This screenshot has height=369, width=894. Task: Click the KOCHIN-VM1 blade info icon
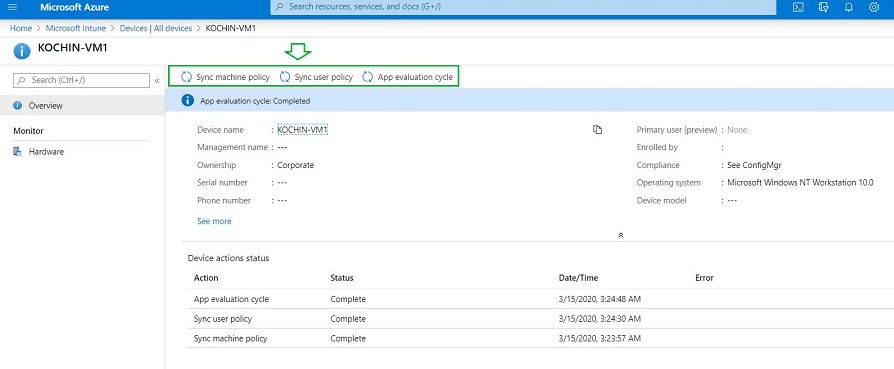click(22, 51)
